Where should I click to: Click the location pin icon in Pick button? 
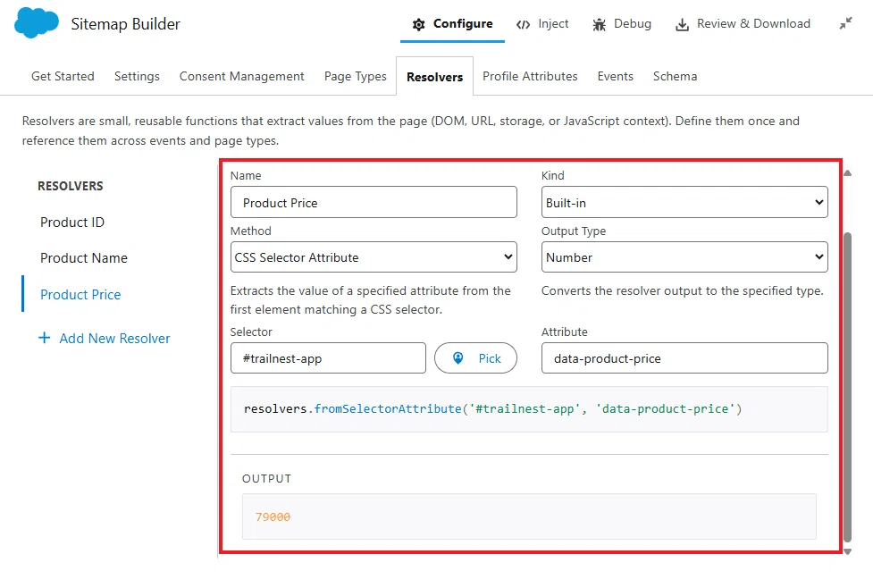(x=458, y=358)
